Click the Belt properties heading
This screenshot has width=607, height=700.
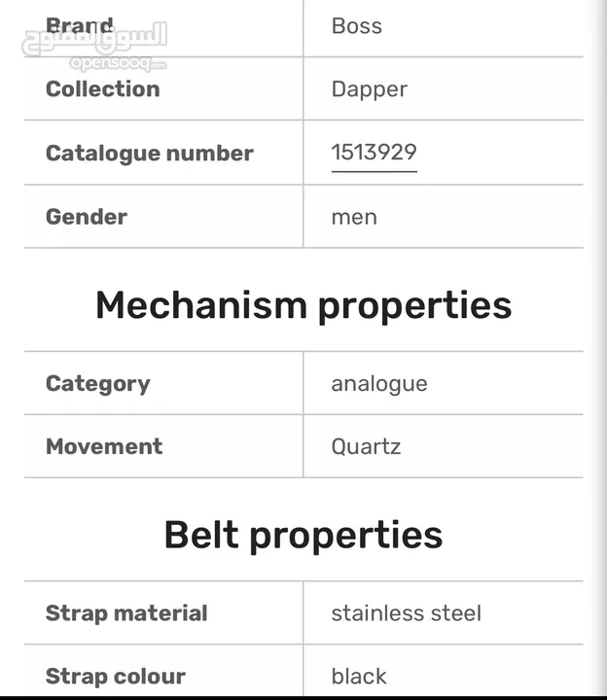pos(303,535)
